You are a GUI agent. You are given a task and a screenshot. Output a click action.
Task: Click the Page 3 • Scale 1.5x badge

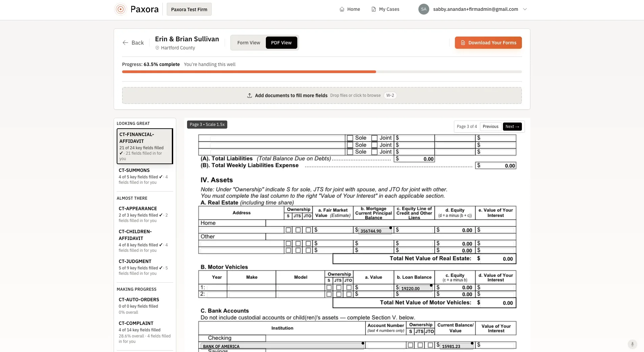click(207, 125)
